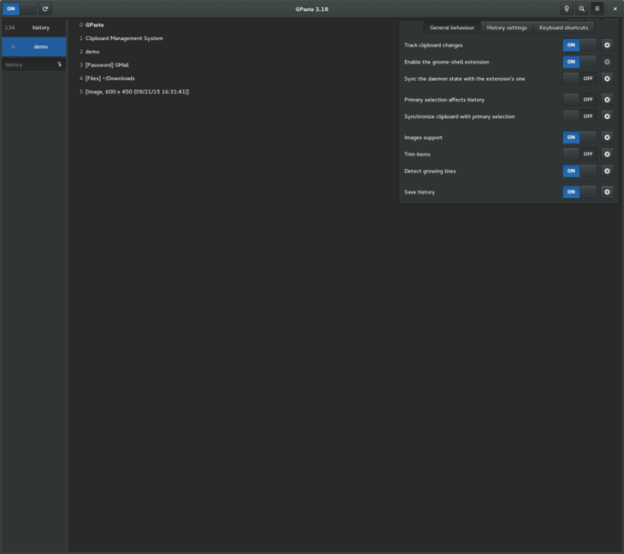Turn on Synchronize clipboard with primary selection
This screenshot has width=624, height=554.
[579, 116]
